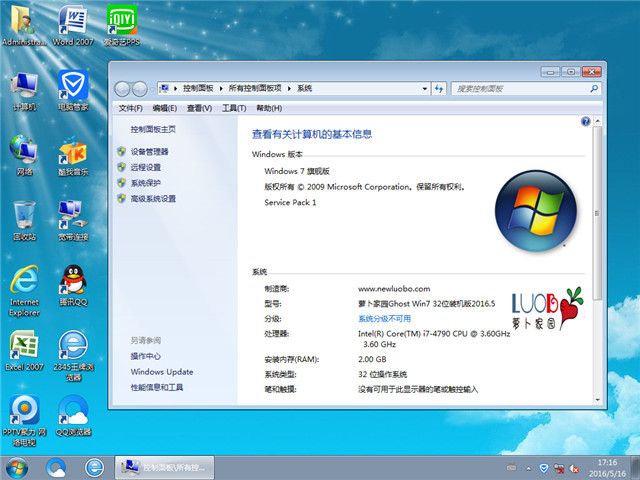640x480 pixels.
Task: Open the recent pages dropdown arrow
Action: [152, 89]
